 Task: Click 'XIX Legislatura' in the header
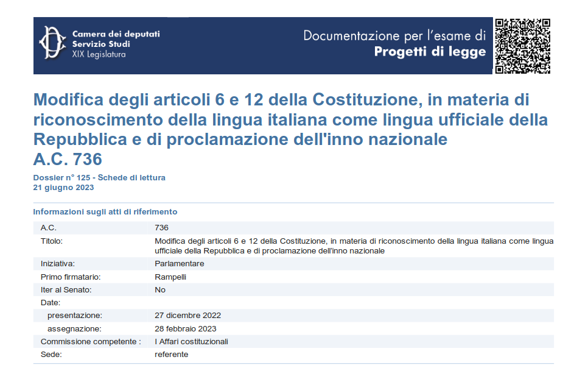pos(99,54)
